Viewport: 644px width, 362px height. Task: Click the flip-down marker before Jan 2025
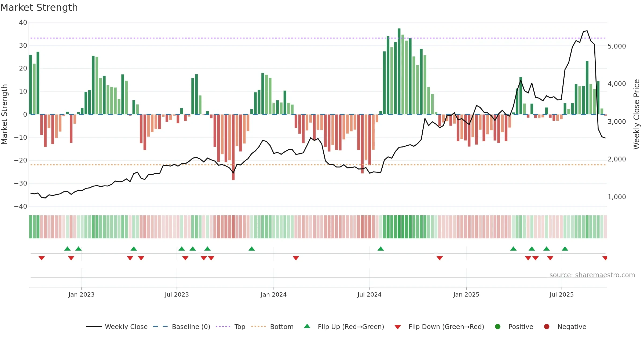[440, 258]
